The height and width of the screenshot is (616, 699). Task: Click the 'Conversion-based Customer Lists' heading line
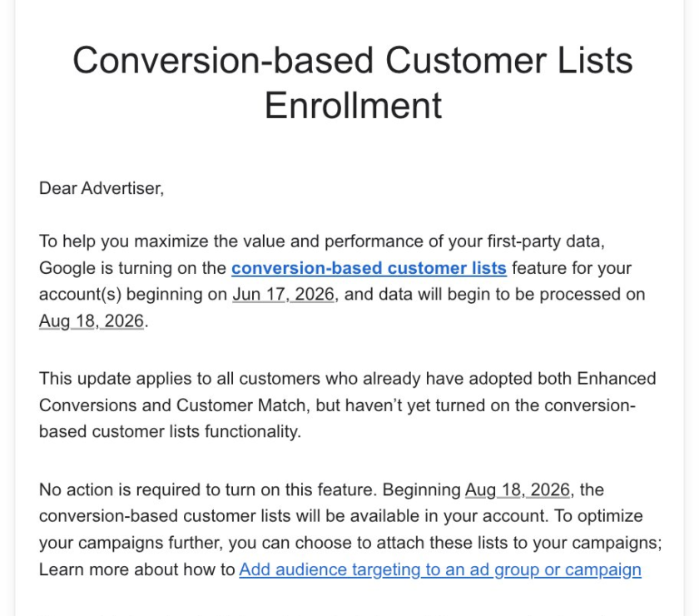click(353, 60)
